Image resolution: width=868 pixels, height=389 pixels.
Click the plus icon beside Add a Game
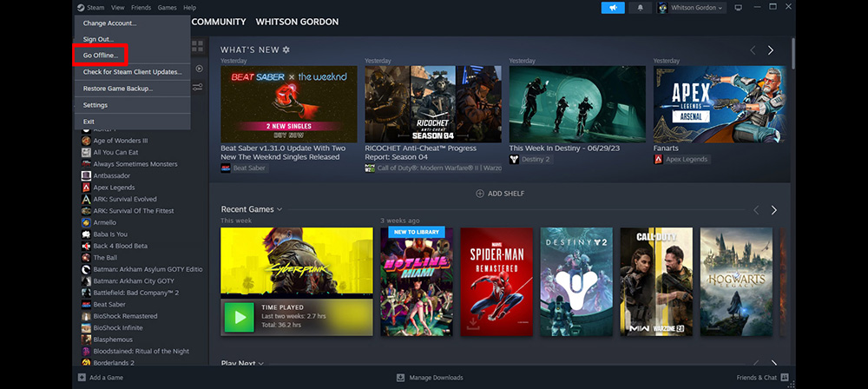click(x=82, y=378)
